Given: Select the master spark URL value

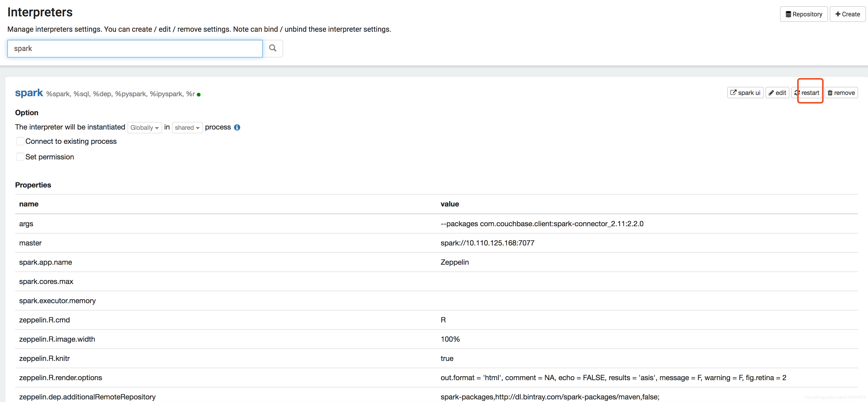Looking at the screenshot, I should click(x=487, y=243).
